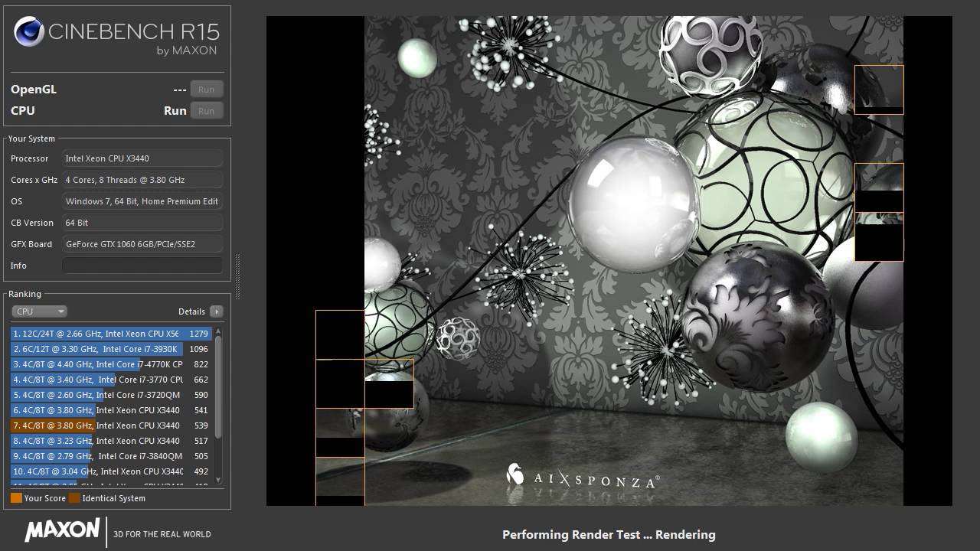Click the orange Your Score color swatch
980x551 pixels.
16,498
